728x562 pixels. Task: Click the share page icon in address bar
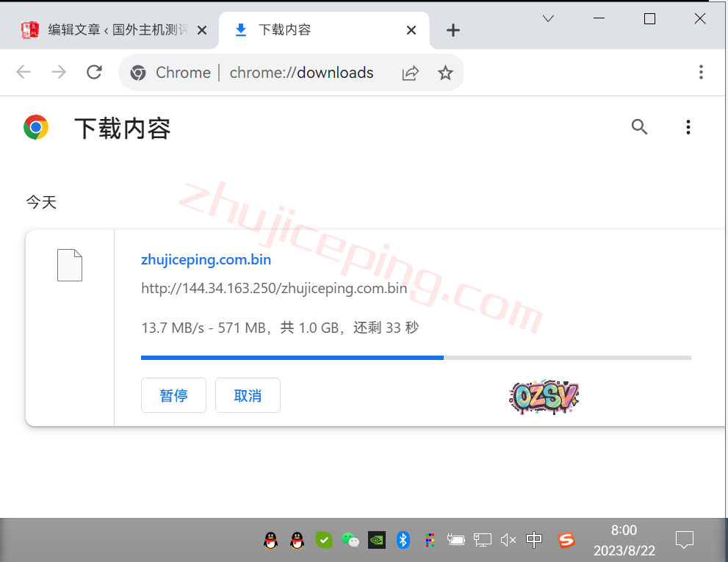[x=410, y=73]
